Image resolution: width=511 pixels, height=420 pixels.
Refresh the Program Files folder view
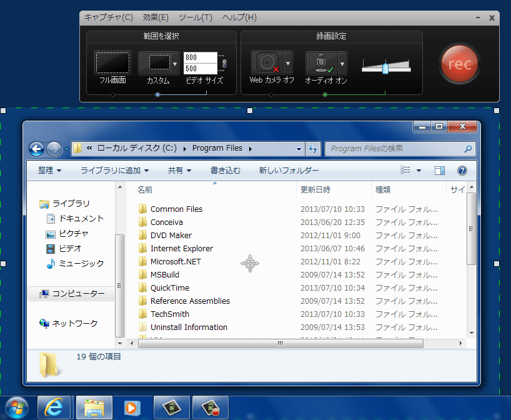[313, 149]
